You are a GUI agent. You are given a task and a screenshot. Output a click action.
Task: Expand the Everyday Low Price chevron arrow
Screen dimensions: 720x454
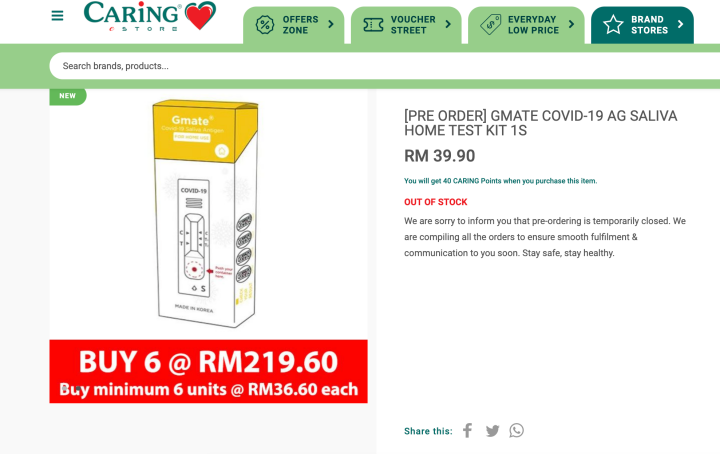pos(571,24)
